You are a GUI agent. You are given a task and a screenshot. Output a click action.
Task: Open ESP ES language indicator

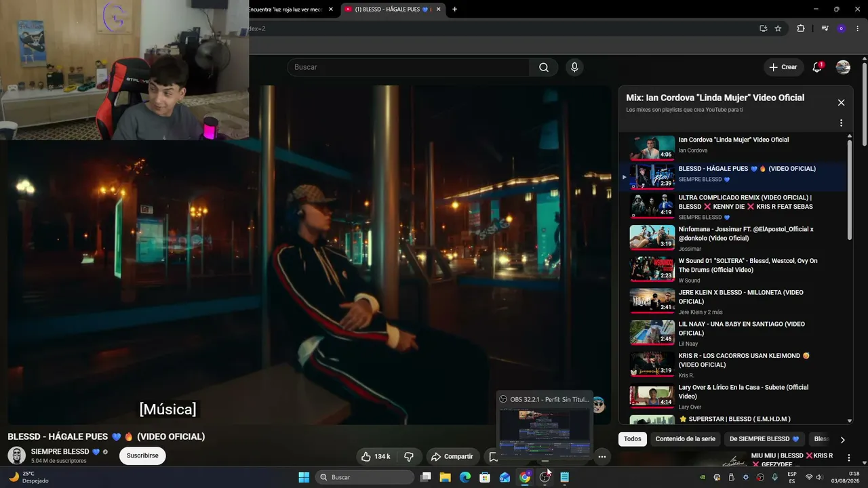pyautogui.click(x=792, y=477)
